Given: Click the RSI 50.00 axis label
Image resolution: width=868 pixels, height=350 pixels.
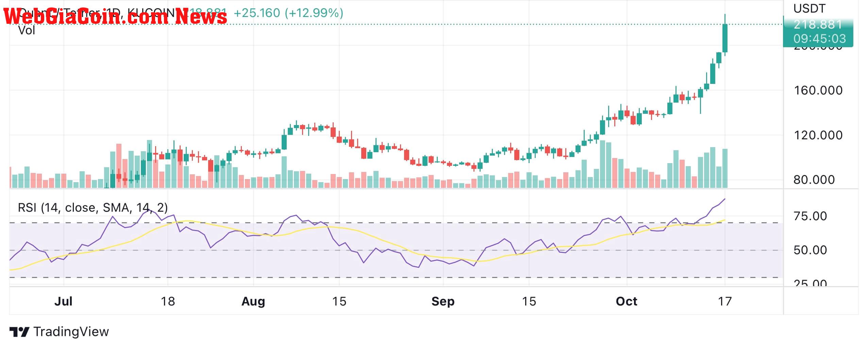Looking at the screenshot, I should pyautogui.click(x=810, y=250).
